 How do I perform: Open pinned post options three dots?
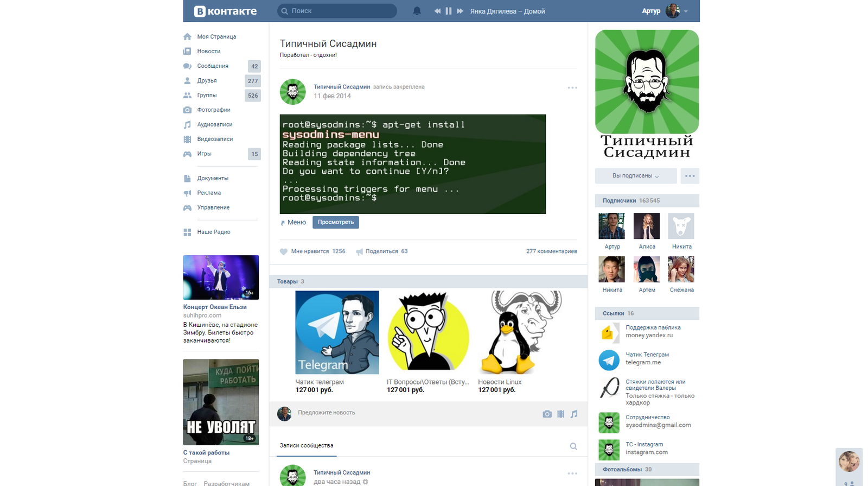pos(572,87)
